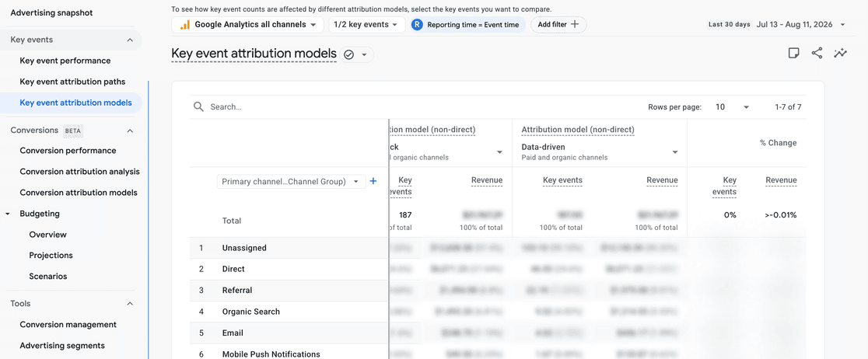Click the 187 total key events value
Screen dimensions: 868x359
(x=404, y=214)
